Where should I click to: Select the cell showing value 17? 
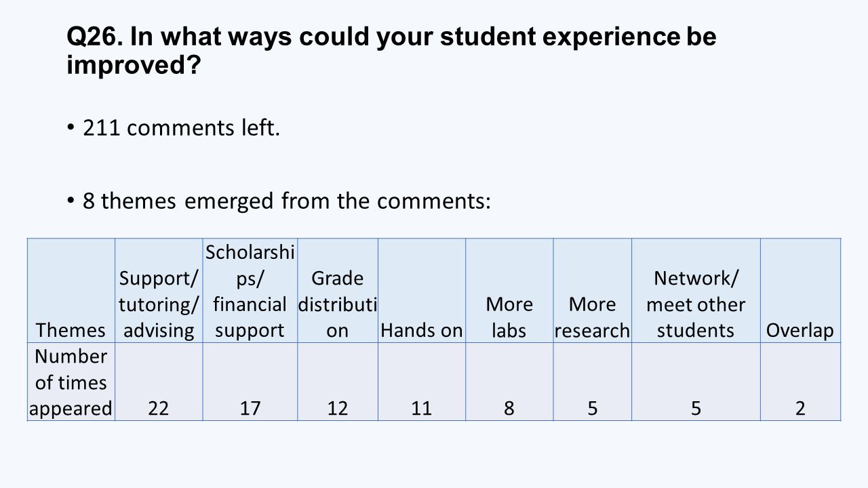(x=250, y=382)
